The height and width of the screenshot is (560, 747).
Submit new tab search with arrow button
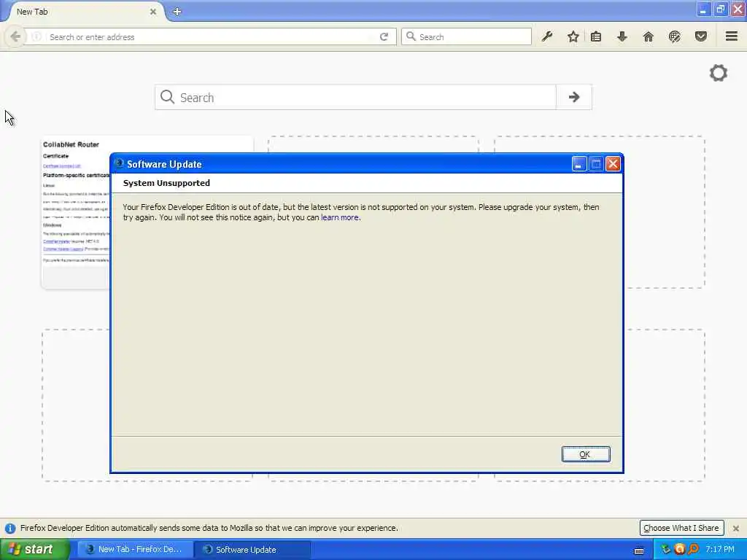574,97
